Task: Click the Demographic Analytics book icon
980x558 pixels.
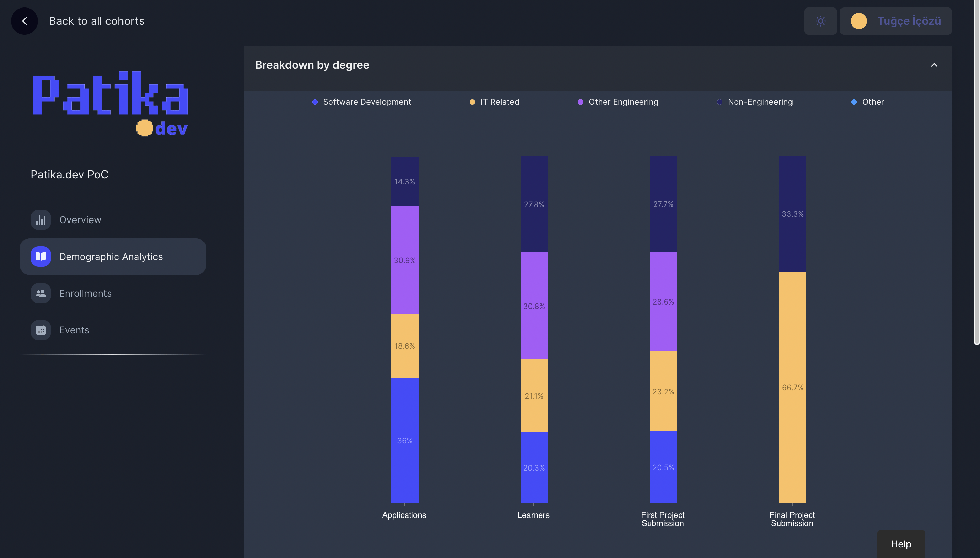Action: tap(40, 257)
